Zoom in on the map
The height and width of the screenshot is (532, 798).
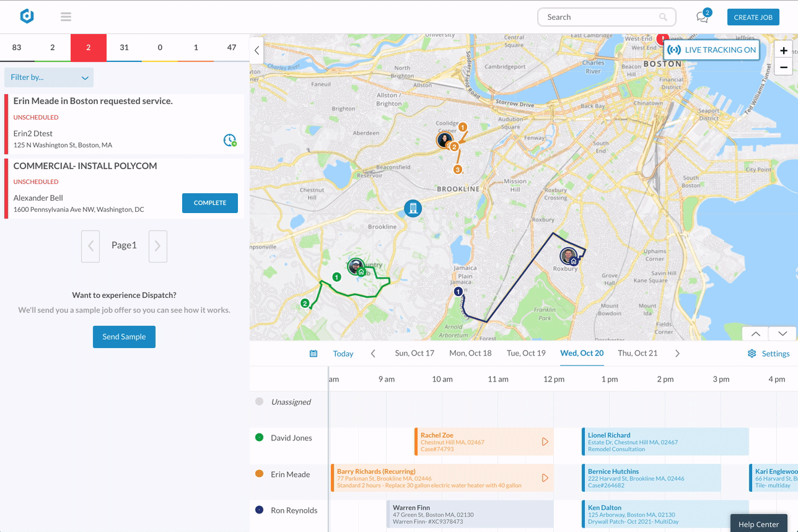(784, 51)
